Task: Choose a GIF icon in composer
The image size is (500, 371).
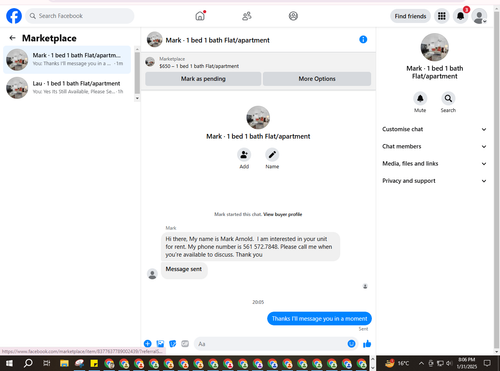Action: tap(185, 344)
